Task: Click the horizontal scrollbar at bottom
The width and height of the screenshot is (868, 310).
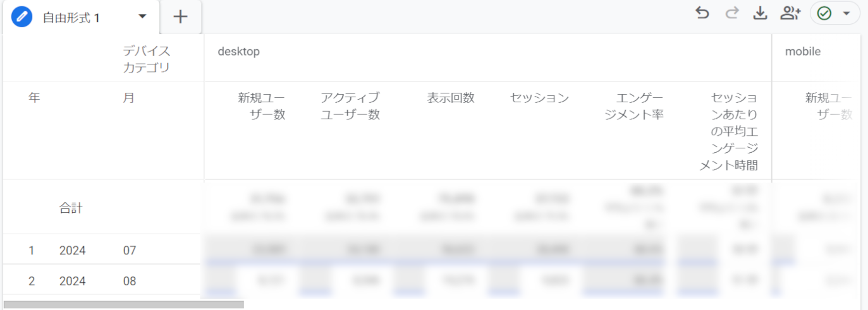Action: [123, 304]
